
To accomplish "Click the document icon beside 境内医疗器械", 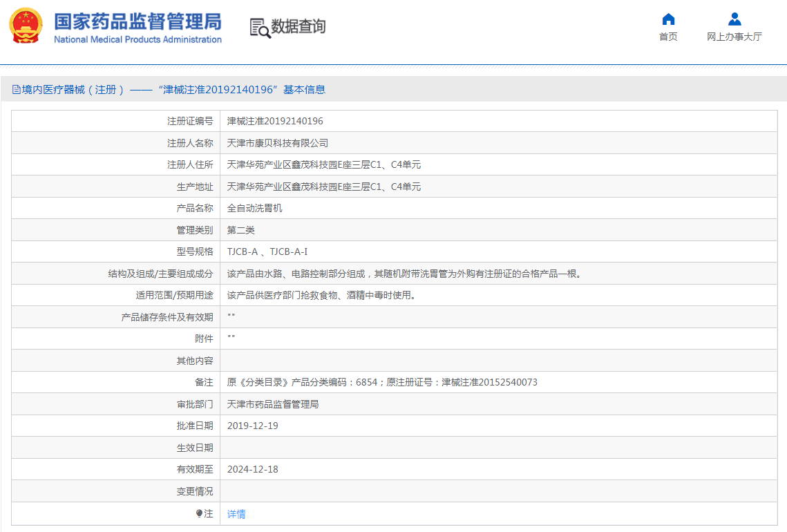I will tap(16, 90).
